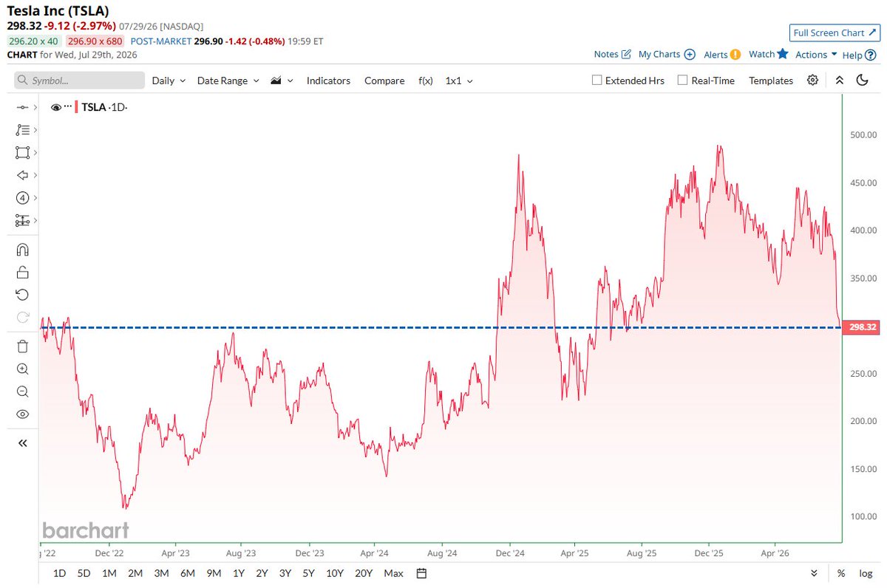Viewport: 887px width, 588px height.
Task: Click the undo arrow icon
Action: [22, 295]
